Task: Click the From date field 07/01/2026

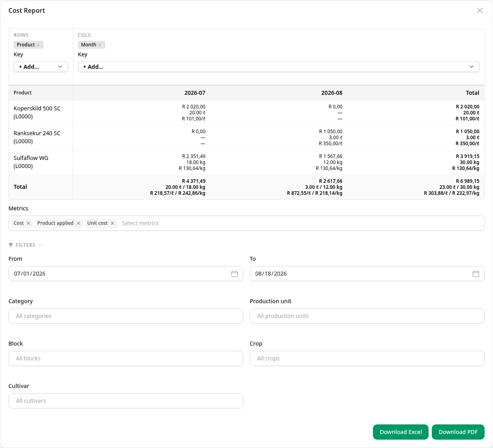Action: click(x=126, y=274)
